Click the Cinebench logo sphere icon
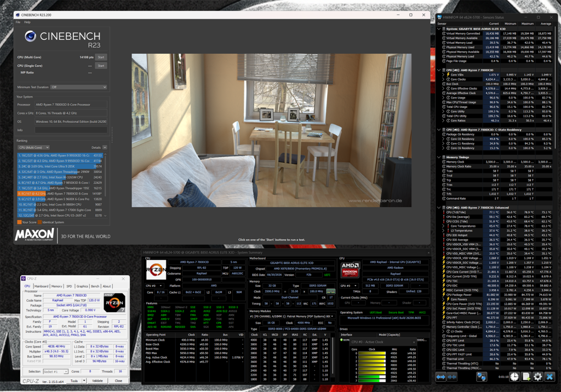The height and width of the screenshot is (392, 561). point(31,36)
